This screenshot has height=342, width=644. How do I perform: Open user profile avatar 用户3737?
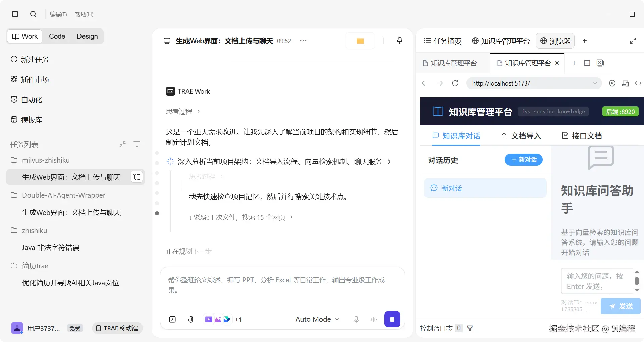click(x=17, y=328)
